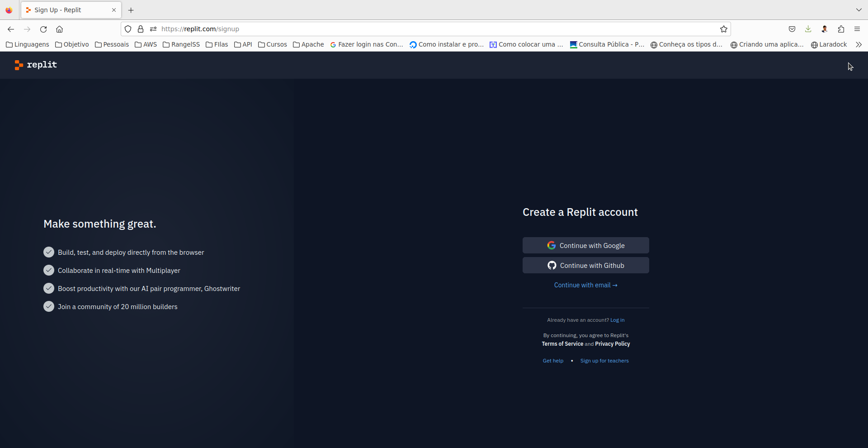The width and height of the screenshot is (868, 448).
Task: Open the 'Consulta Pública - P...' bookmark
Action: tap(607, 44)
